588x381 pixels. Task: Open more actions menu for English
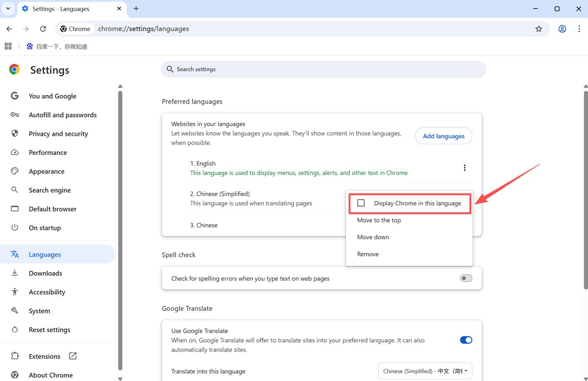tap(465, 168)
